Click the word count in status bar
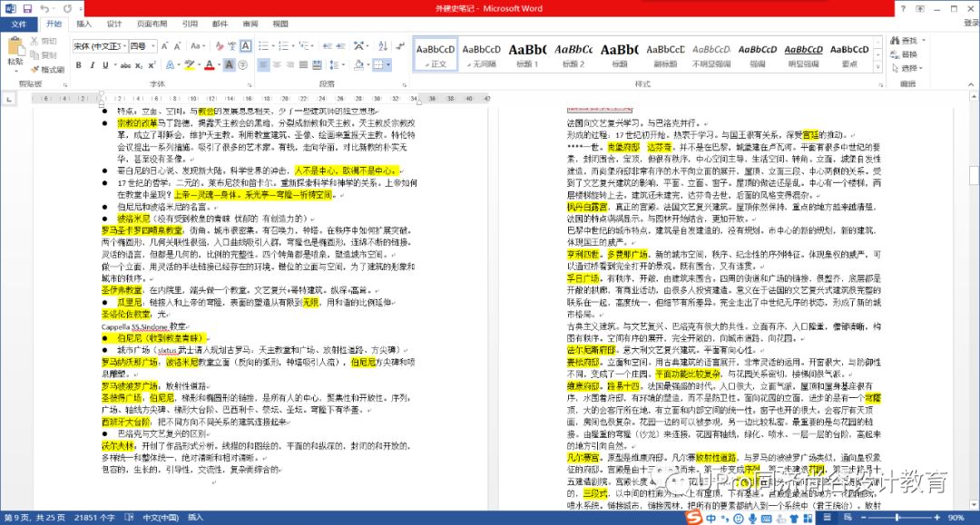Viewport: 980px width, 525px height. (x=94, y=518)
